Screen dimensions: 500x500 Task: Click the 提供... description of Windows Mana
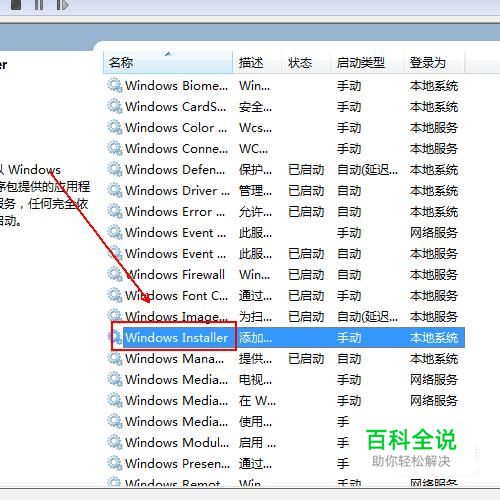[x=255, y=359]
